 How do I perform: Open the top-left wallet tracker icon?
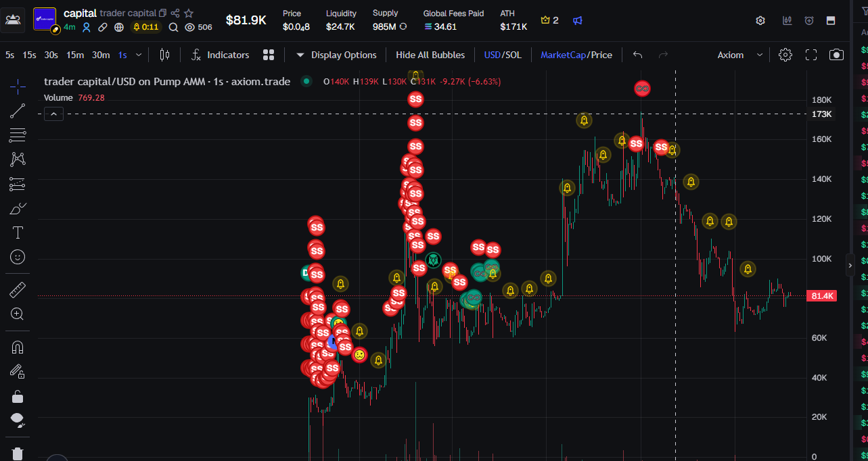[12, 20]
